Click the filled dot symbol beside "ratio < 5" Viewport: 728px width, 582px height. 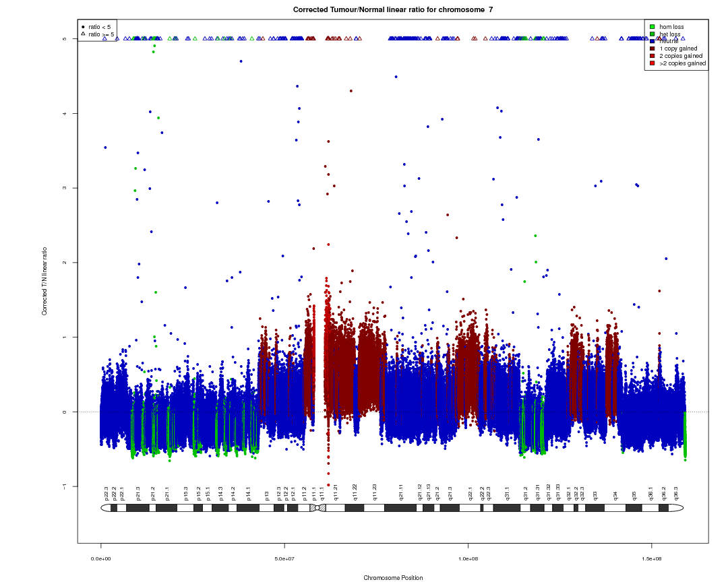83,27
